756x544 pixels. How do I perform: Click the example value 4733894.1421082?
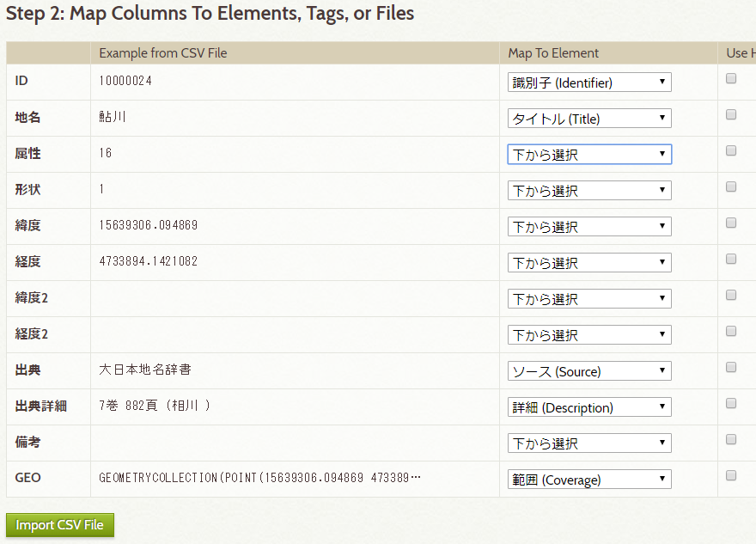tap(149, 261)
